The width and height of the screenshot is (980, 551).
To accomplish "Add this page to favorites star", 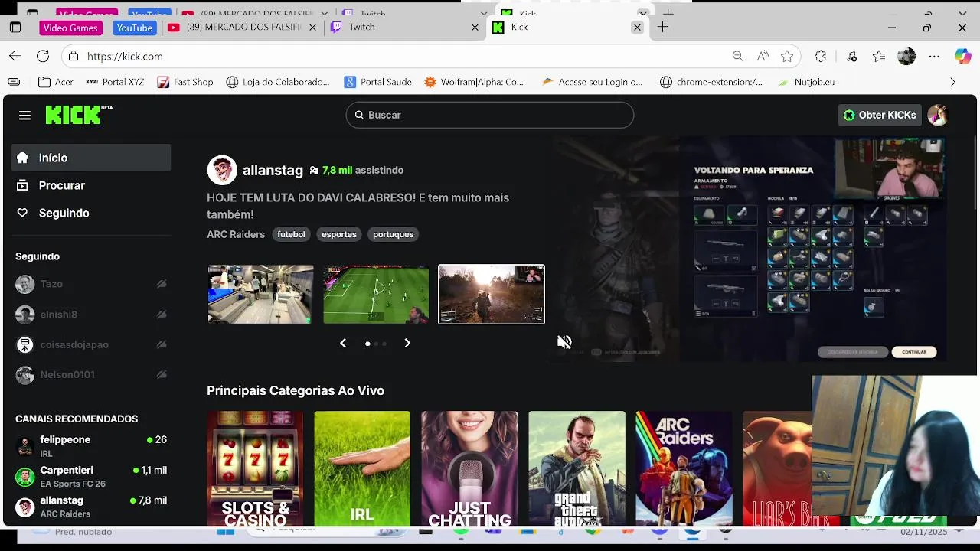I will click(x=787, y=57).
